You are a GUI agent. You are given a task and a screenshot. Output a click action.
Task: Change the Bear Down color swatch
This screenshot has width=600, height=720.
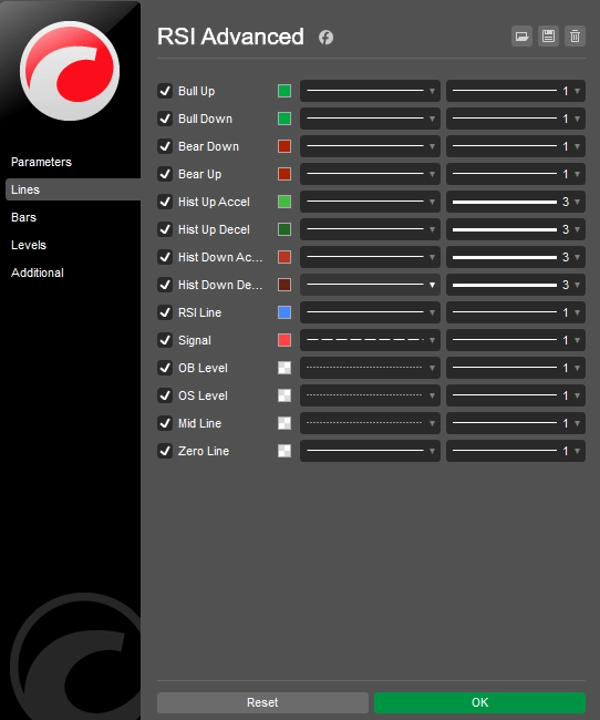point(284,146)
